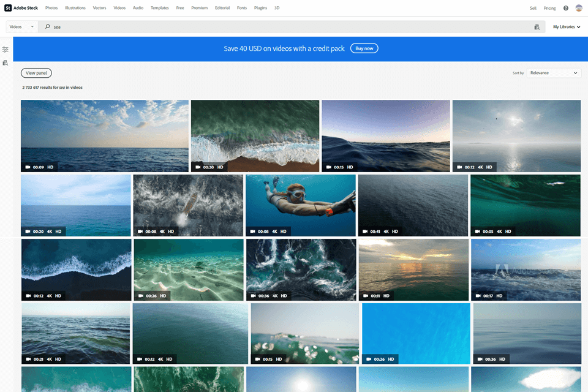Click the search magnifier icon
588x392 pixels.
click(x=48, y=26)
